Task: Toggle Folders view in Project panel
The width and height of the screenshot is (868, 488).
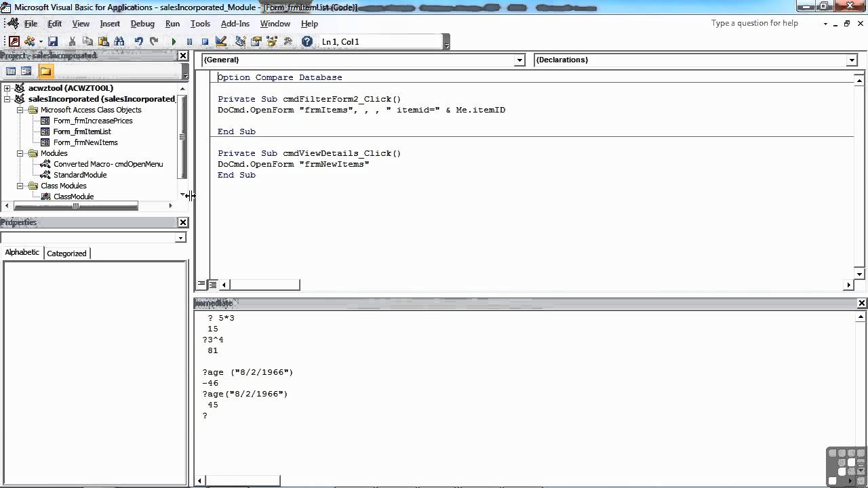Action: pos(45,71)
